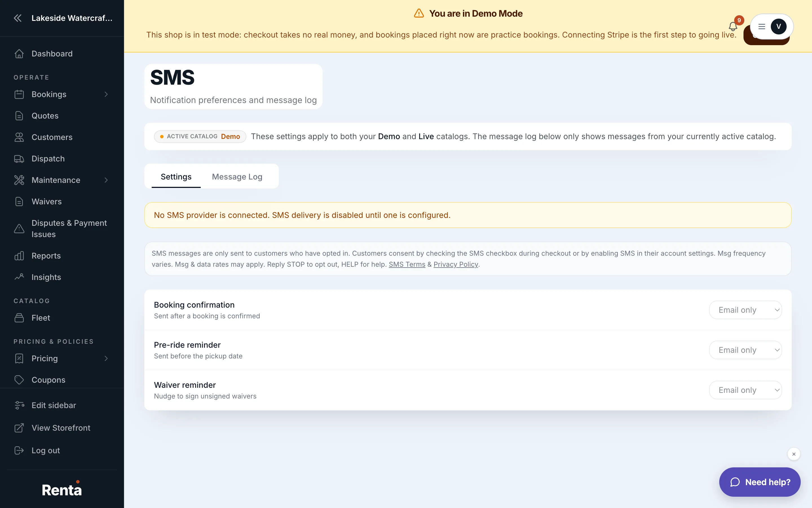Screen dimensions: 812x508
Task: Click the Coupons tag icon
Action: pyautogui.click(x=19, y=380)
